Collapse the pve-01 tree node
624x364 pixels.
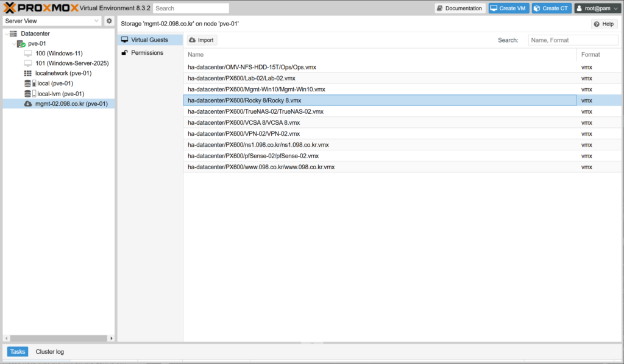click(x=13, y=44)
